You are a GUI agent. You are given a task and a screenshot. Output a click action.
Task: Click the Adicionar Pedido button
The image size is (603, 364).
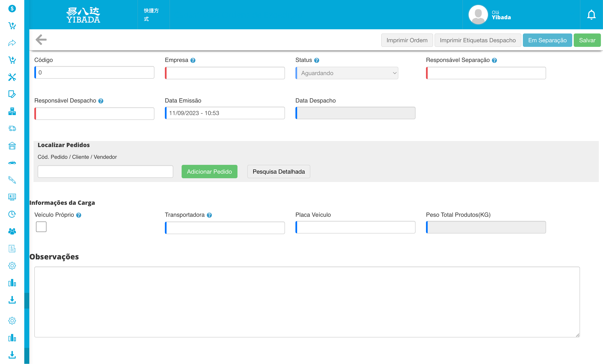click(x=209, y=172)
